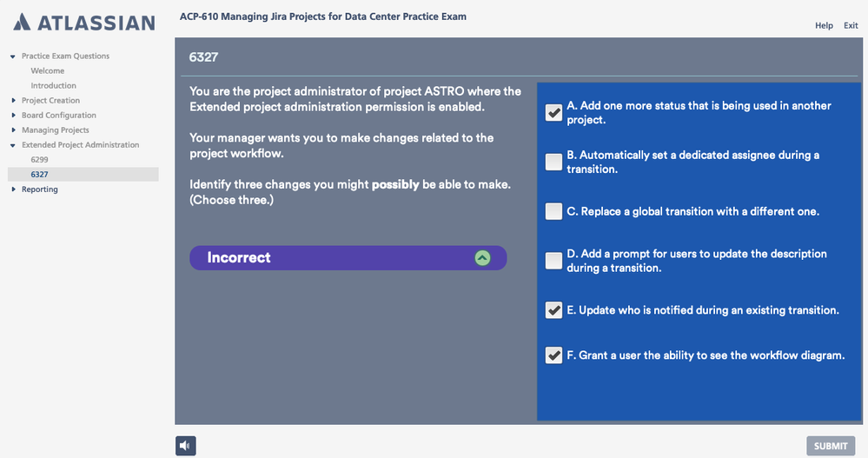868x458 pixels.
Task: Open the Welcome page
Action: coord(48,71)
